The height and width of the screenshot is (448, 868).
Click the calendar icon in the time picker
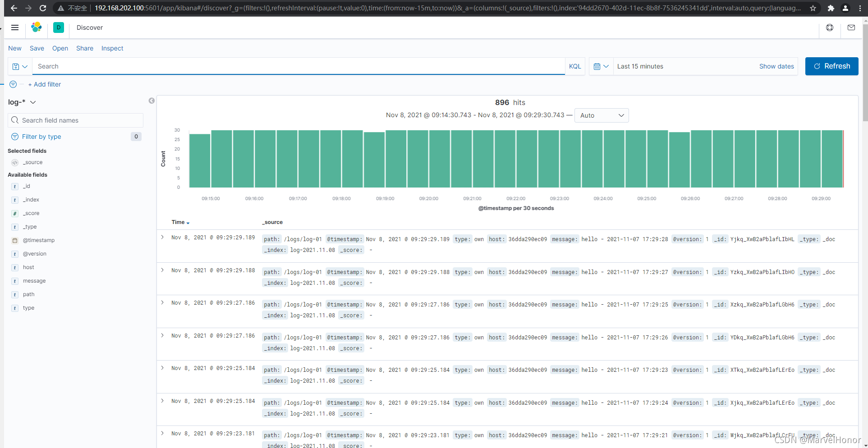(x=598, y=66)
